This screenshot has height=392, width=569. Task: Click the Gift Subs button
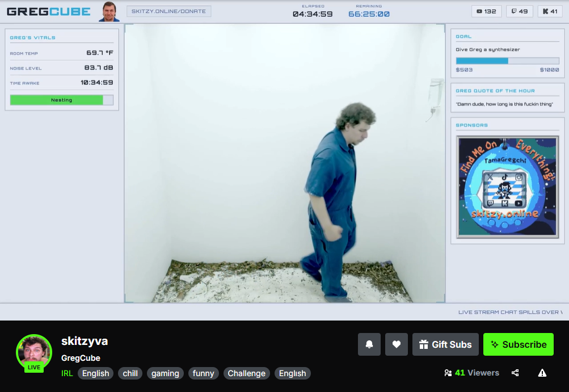click(x=446, y=344)
